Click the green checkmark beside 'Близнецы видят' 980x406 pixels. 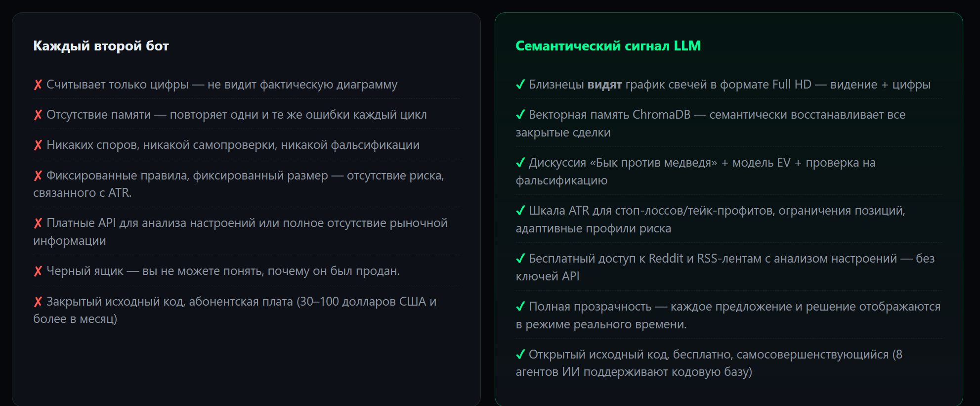(x=520, y=85)
